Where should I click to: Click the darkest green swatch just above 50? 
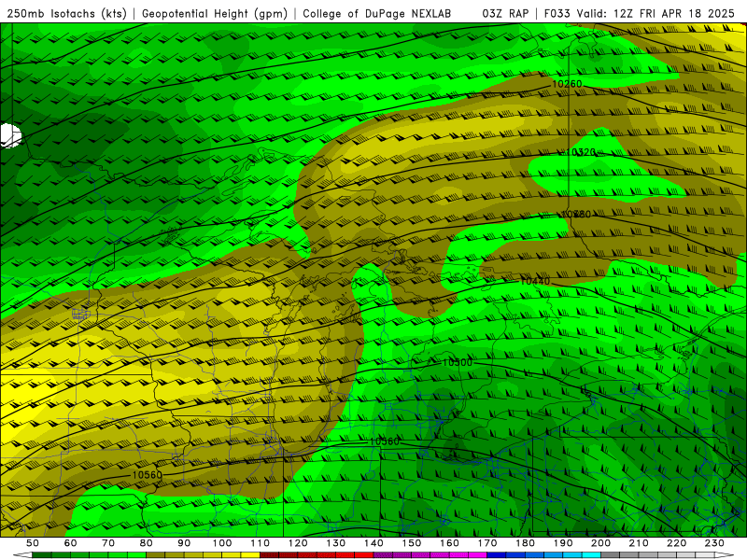click(x=41, y=554)
